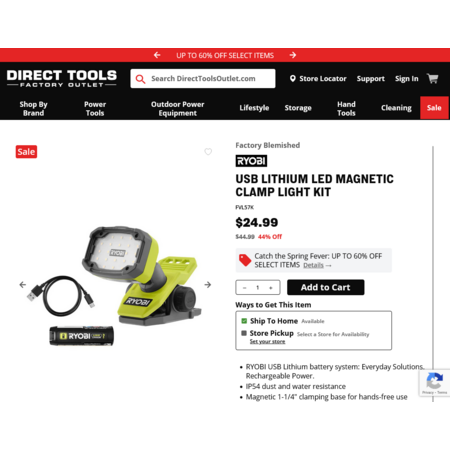The image size is (450, 450).
Task: Show next product image arrow
Action: point(207,284)
